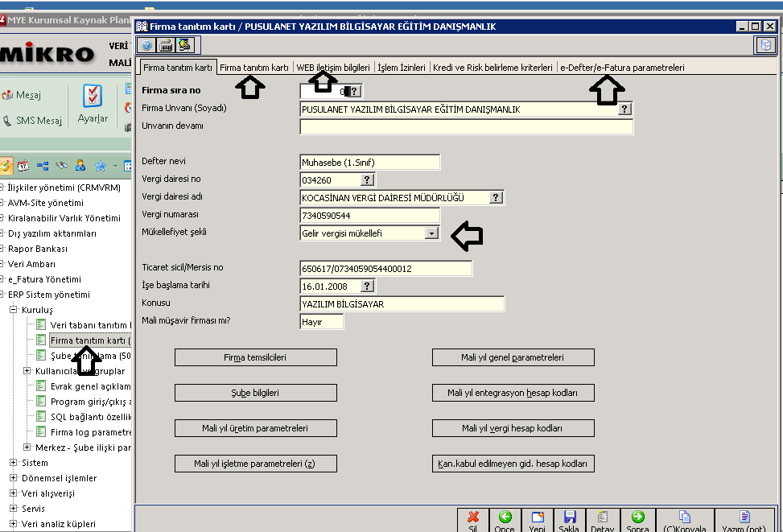Click the blue hierarchy tree icon
The width and height of the screenshot is (783, 532).
pos(43,166)
